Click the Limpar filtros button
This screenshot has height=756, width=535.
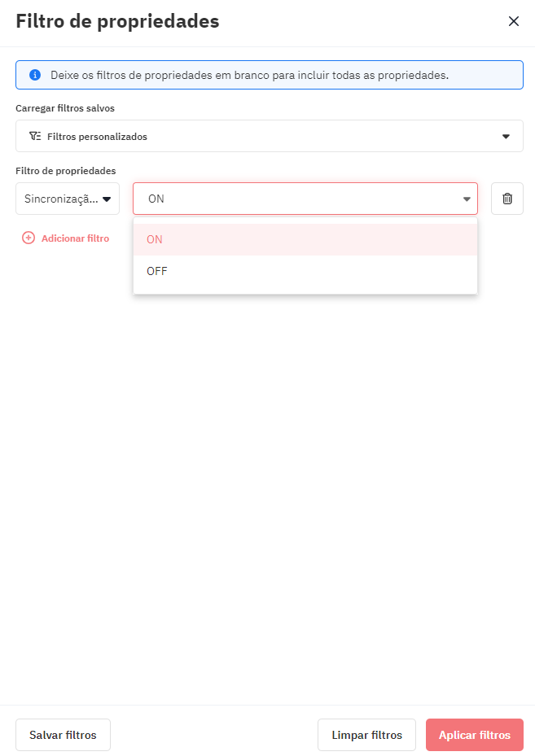366,735
